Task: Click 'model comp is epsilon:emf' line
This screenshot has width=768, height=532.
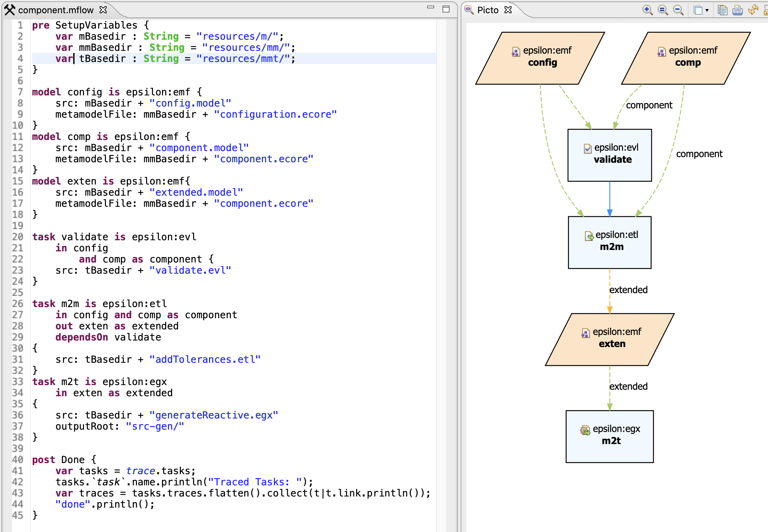Action: tap(111, 136)
